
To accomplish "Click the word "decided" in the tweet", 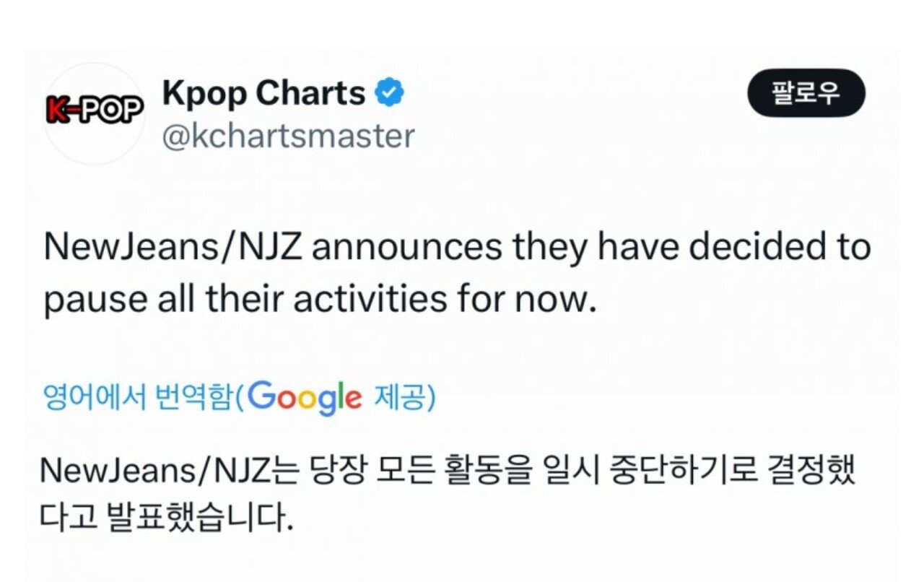I will pos(756,248).
